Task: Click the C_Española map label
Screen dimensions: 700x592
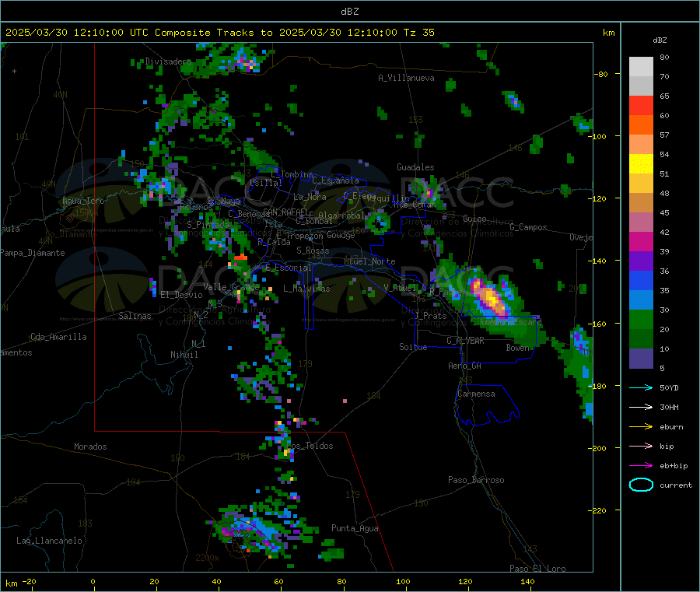Action: [335, 180]
